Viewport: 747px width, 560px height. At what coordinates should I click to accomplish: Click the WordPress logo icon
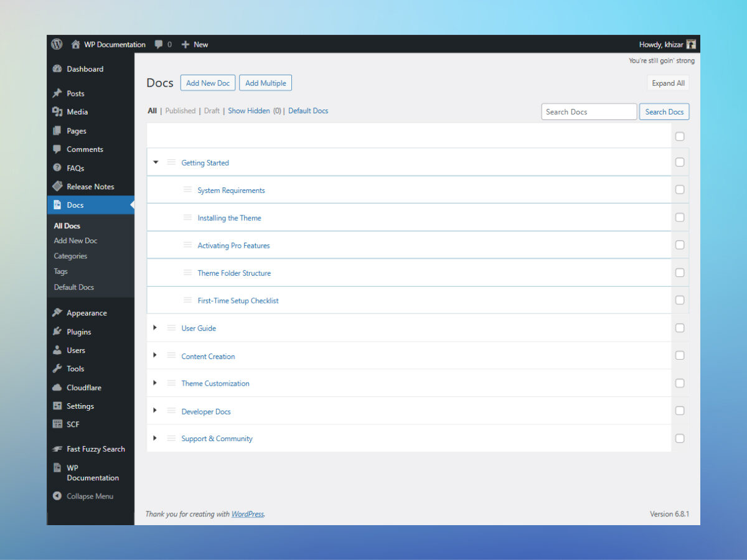tap(57, 44)
